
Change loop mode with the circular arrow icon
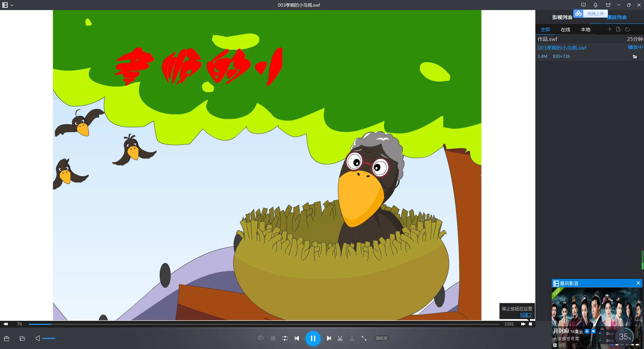click(628, 29)
